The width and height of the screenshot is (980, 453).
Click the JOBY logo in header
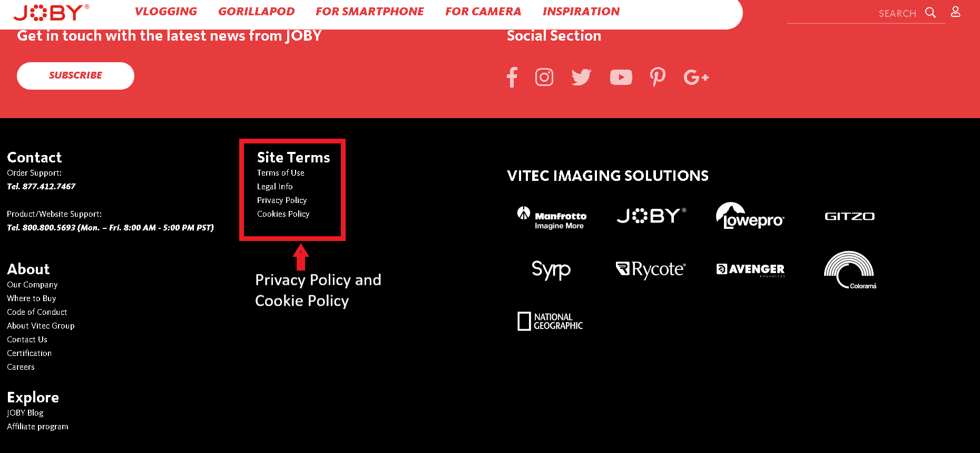51,12
